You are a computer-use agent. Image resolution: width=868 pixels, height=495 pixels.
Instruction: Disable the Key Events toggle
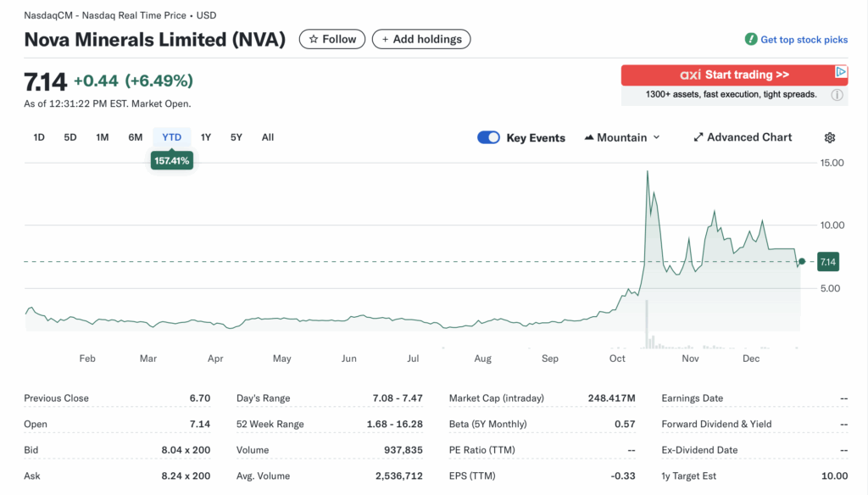coord(488,136)
